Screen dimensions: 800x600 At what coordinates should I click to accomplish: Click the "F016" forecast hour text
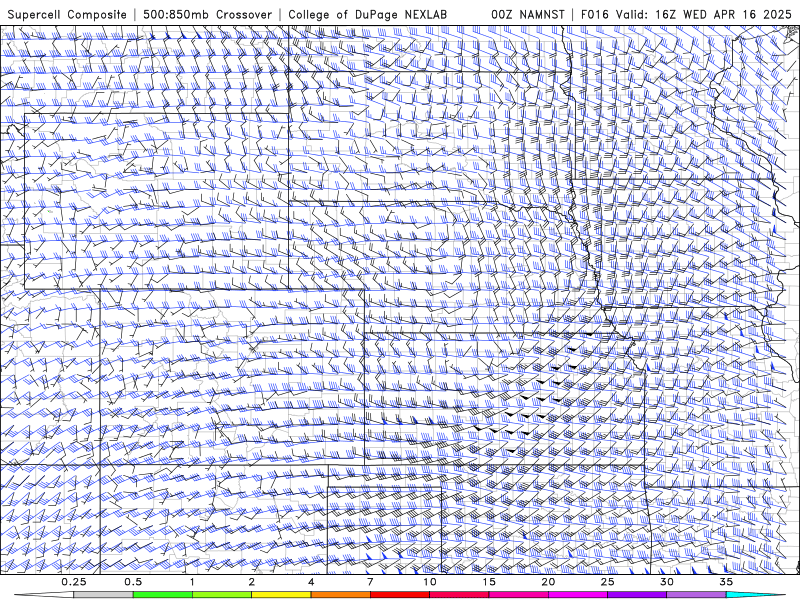click(x=595, y=14)
